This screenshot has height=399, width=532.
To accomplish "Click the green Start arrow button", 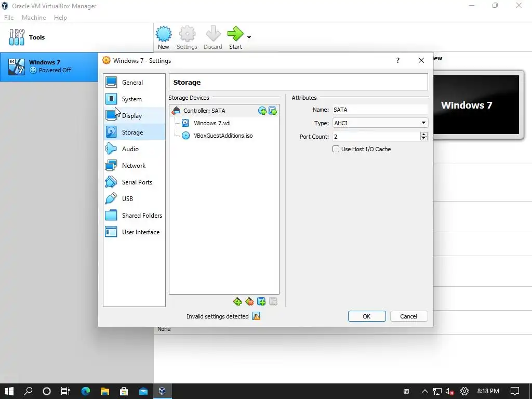I will point(235,37).
